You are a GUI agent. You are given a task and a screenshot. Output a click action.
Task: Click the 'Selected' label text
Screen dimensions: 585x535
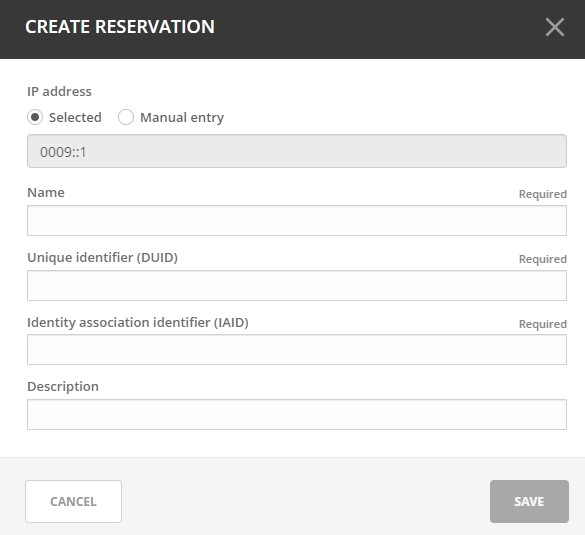click(75, 118)
